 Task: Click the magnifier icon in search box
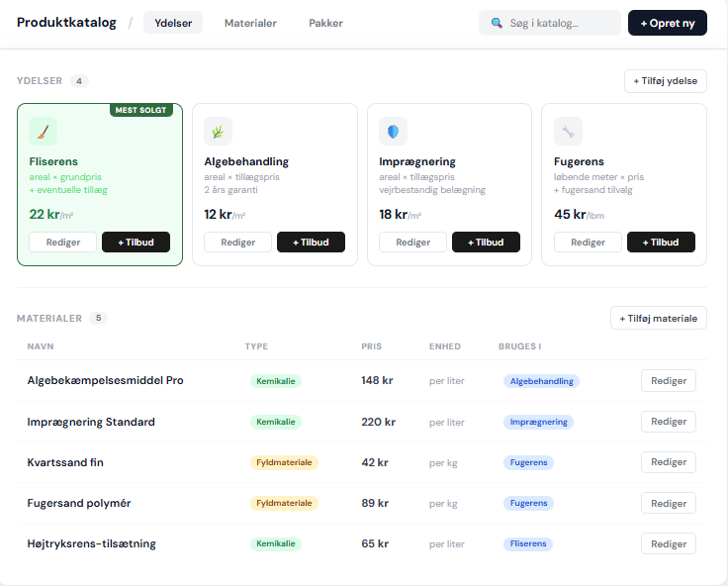497,23
